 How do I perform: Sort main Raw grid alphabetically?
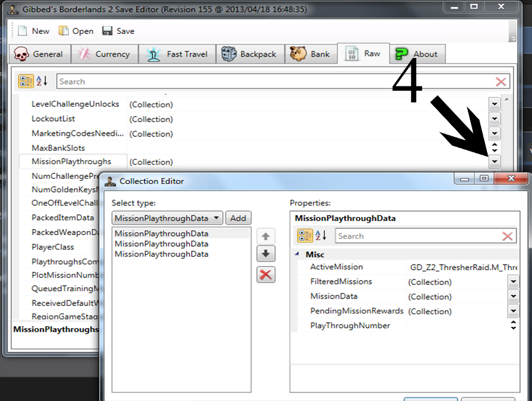pyautogui.click(x=42, y=81)
